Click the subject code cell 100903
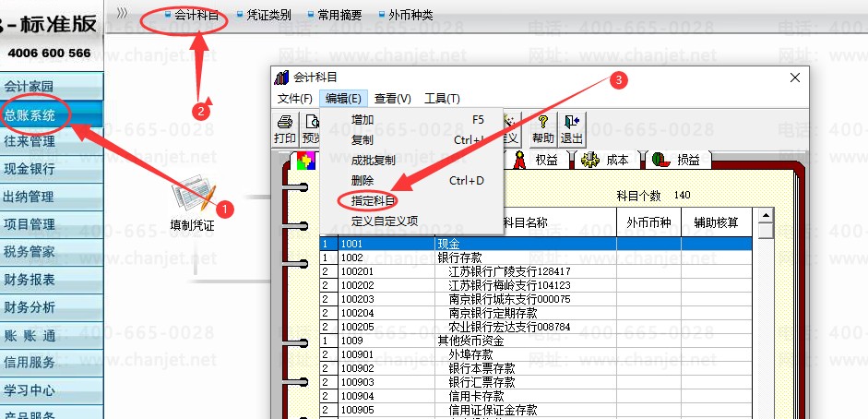The image size is (868, 419). pos(386,382)
